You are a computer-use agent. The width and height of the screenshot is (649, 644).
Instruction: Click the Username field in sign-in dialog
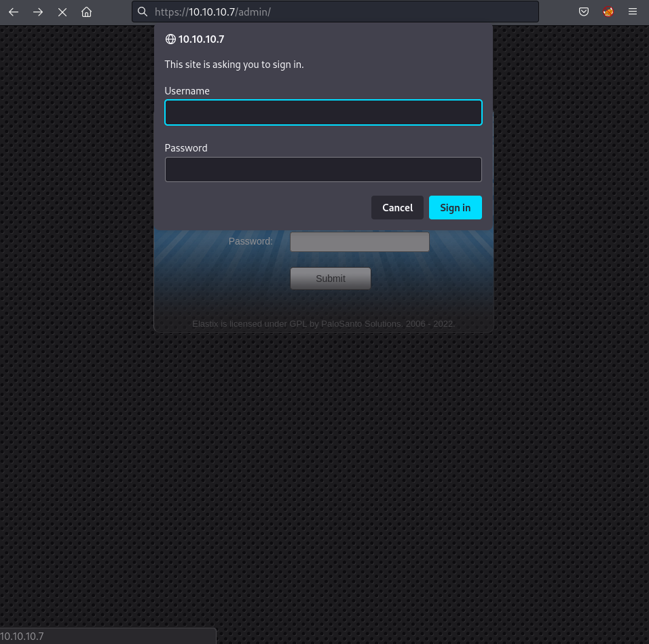pyautogui.click(x=323, y=113)
